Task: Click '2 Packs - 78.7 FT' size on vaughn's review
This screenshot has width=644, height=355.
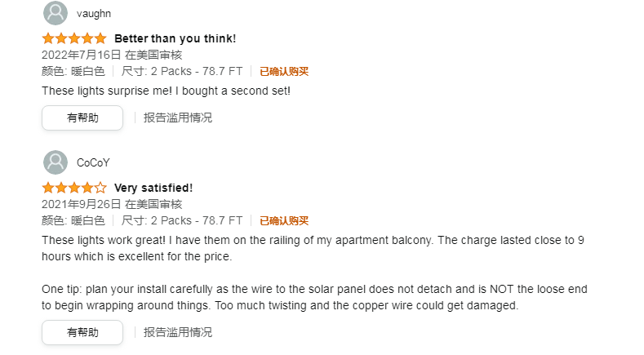Action: pos(197,72)
